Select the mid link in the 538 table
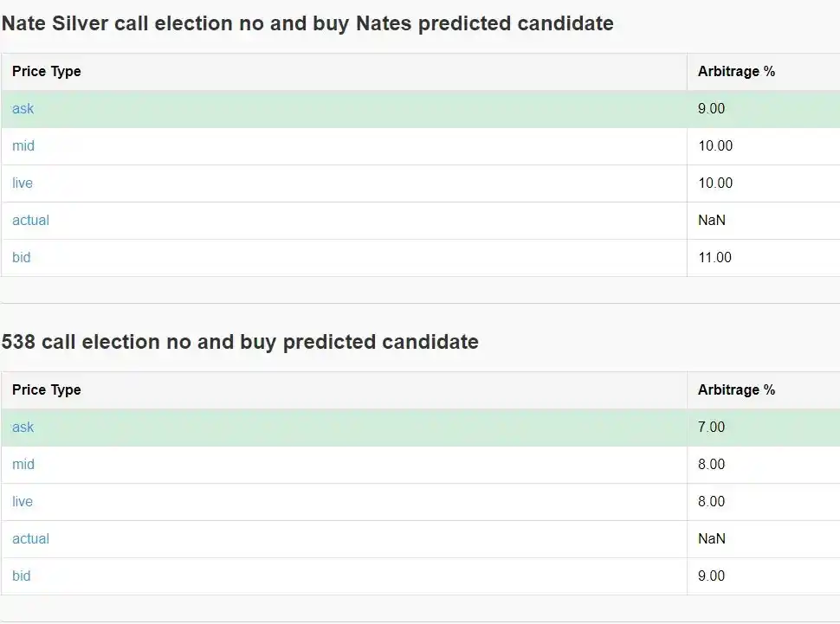This screenshot has height=624, width=840. (x=23, y=464)
